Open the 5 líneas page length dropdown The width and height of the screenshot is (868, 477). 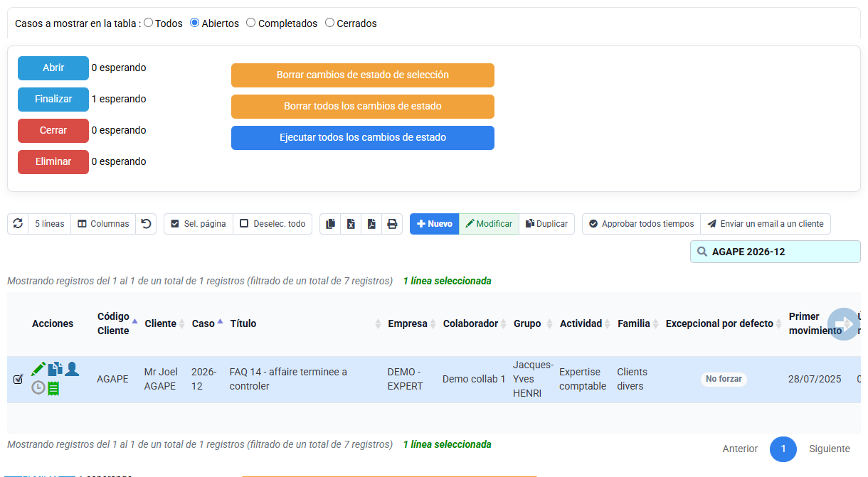[x=50, y=224]
